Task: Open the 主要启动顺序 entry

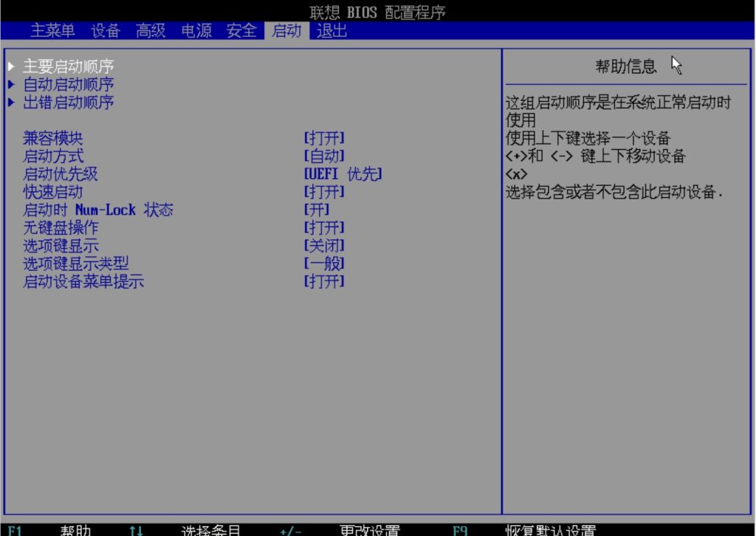Action: (69, 66)
